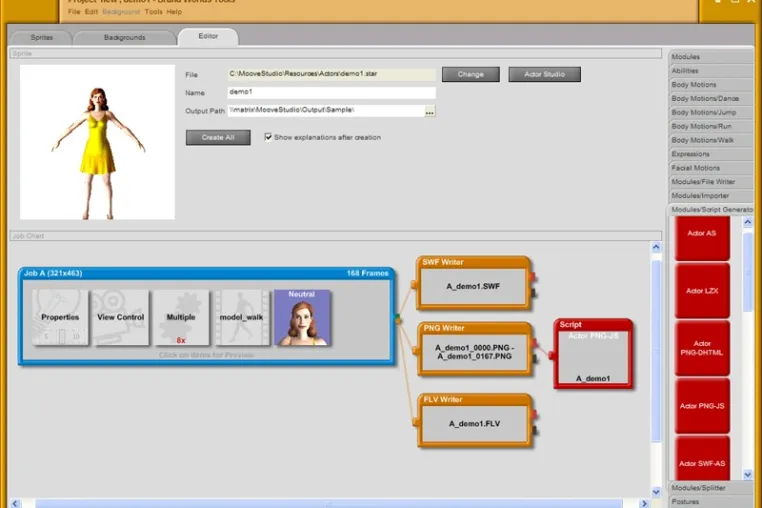Click the actor preview image

pyautogui.click(x=97, y=142)
